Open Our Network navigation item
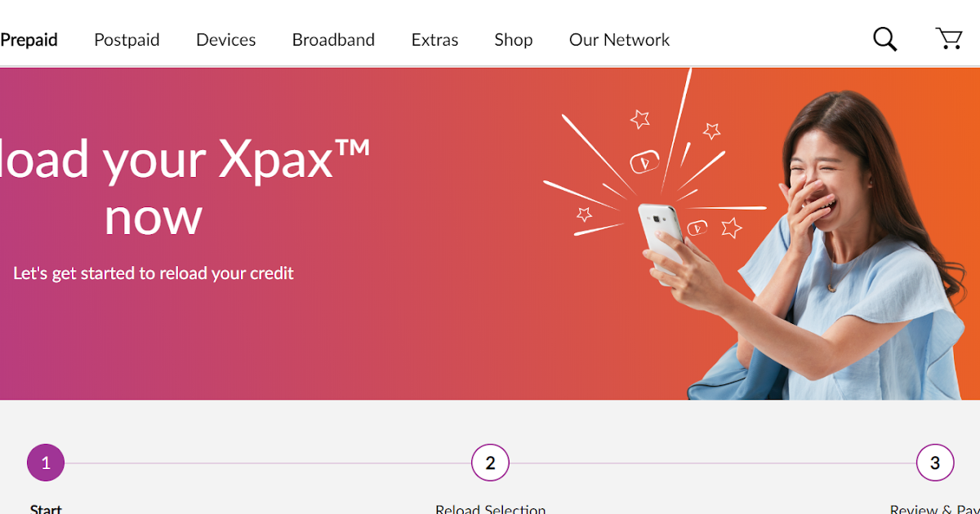 pyautogui.click(x=619, y=39)
